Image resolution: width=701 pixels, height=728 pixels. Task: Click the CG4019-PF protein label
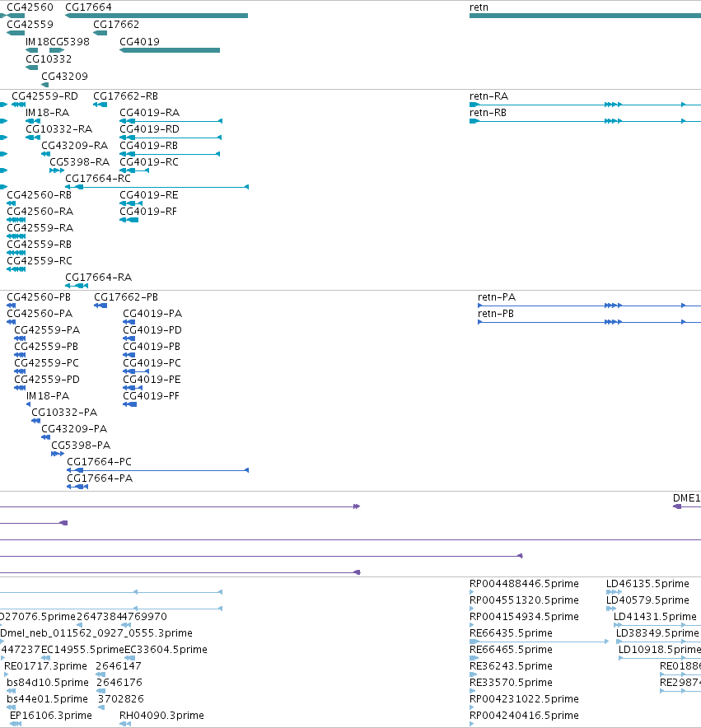[x=151, y=396]
